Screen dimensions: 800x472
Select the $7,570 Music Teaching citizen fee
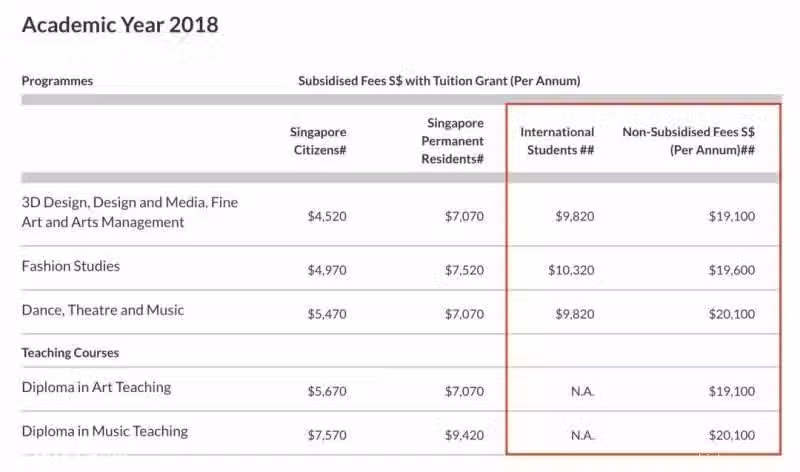(327, 435)
